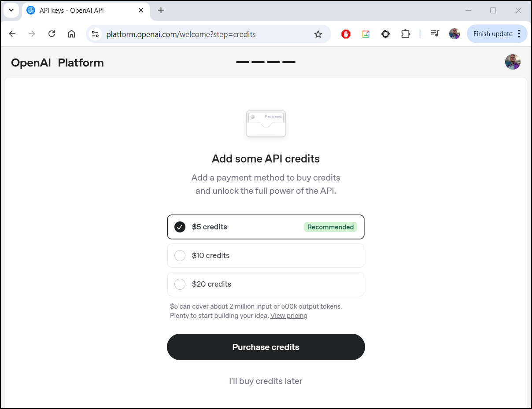Click the Purchase credits button

pos(266,347)
